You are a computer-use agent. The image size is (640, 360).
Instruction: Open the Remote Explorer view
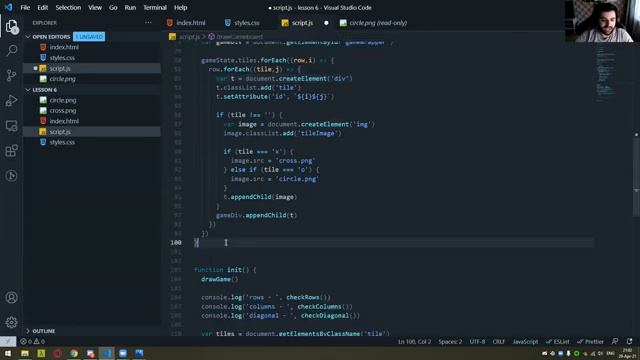tap(11, 126)
